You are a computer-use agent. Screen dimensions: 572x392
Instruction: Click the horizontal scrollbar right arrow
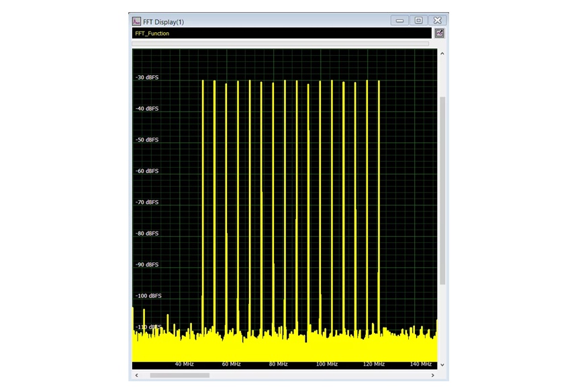coord(432,375)
